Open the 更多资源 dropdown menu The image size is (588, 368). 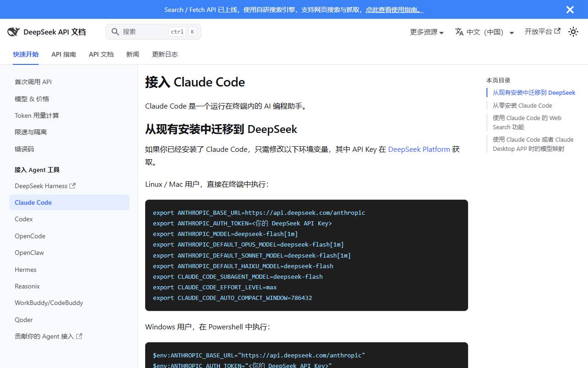pos(427,32)
